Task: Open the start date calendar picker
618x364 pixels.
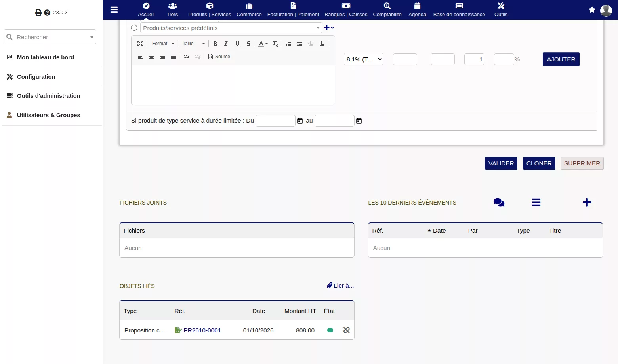Action: [x=300, y=121]
